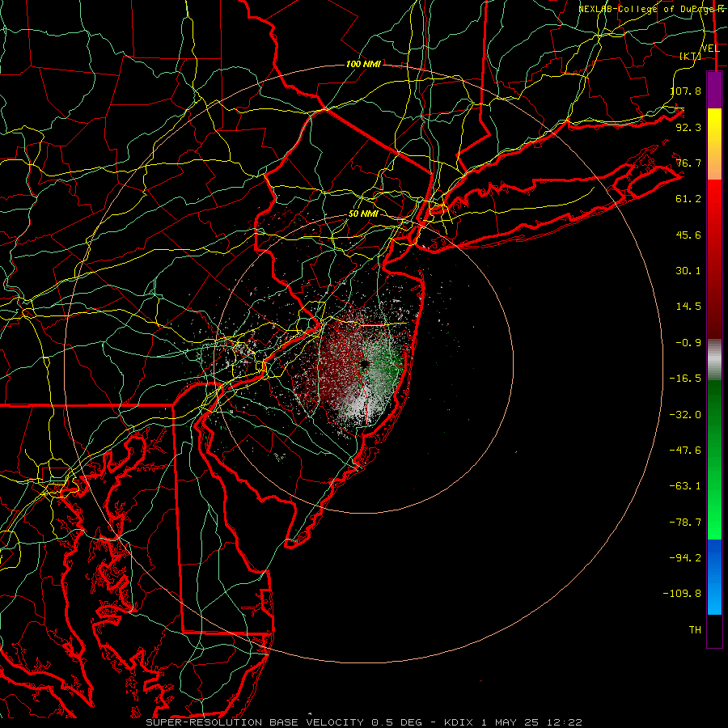The image size is (728, 728).
Task: Click the SUPER-RESOLUTION BASE VELOCITY caption
Action: tap(363, 722)
